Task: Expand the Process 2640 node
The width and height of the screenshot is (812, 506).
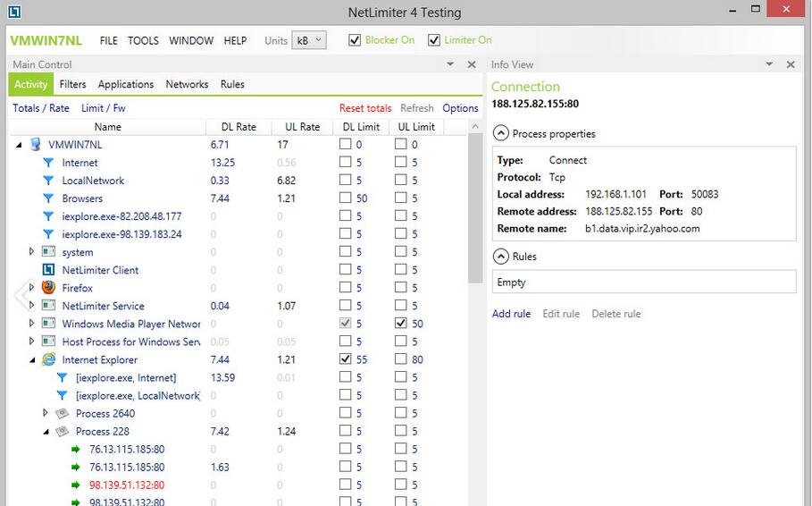Action: point(45,413)
